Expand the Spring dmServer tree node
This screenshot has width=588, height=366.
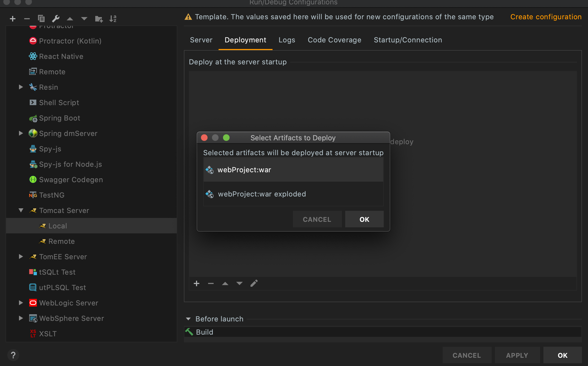21,133
